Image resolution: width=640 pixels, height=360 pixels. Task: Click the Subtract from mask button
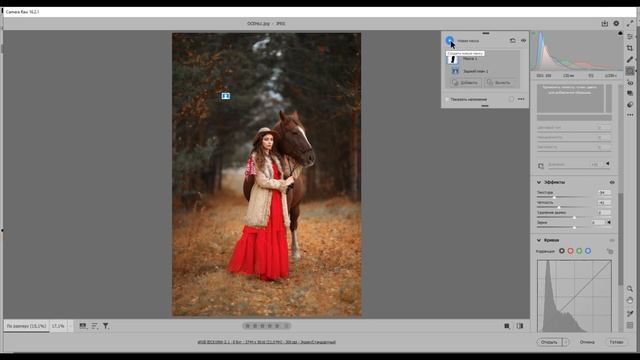pyautogui.click(x=499, y=82)
